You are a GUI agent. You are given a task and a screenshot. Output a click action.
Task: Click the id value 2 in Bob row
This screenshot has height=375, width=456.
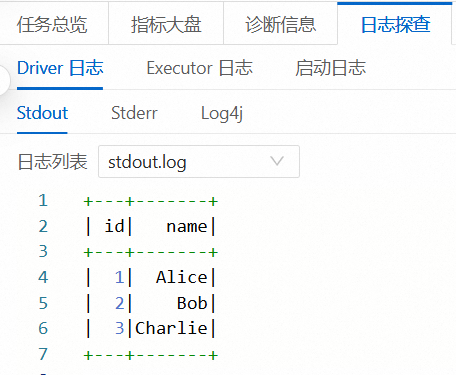click(119, 303)
